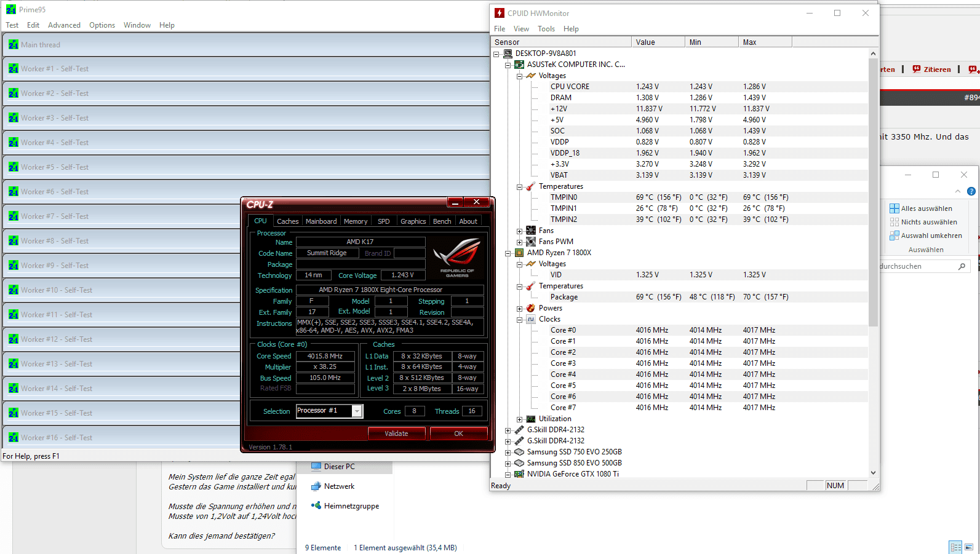Expand the Utilization branch
The height and width of the screenshot is (554, 980).
(x=520, y=419)
